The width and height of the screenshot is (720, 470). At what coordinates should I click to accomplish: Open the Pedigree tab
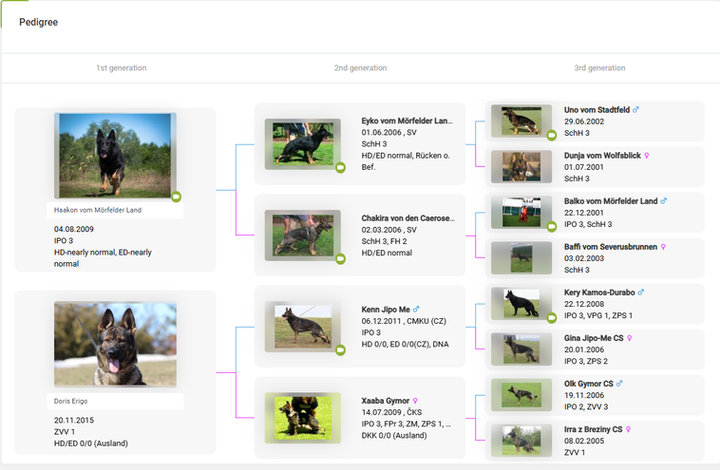(39, 22)
